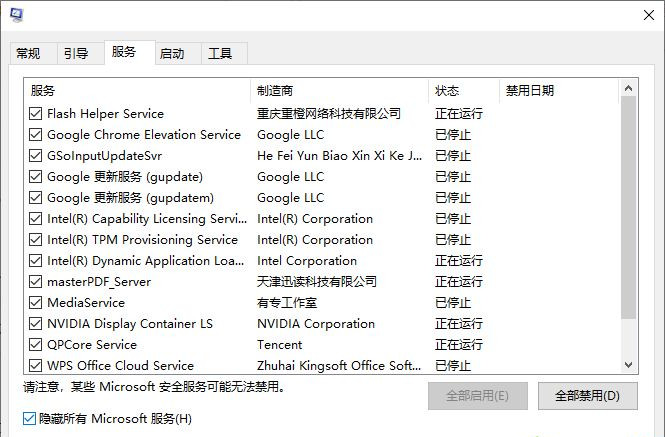Click the 全部禁用(D) button
The height and width of the screenshot is (437, 665).
click(588, 395)
